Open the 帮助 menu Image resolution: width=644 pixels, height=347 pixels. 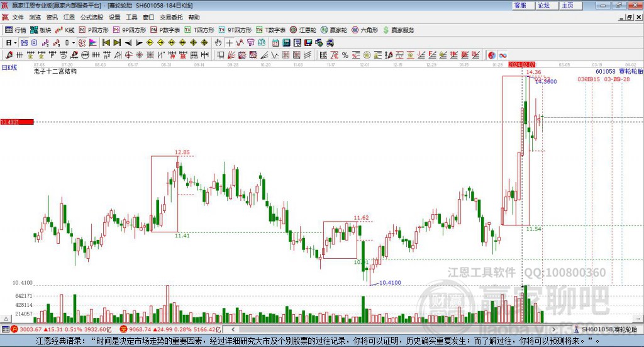click(194, 17)
